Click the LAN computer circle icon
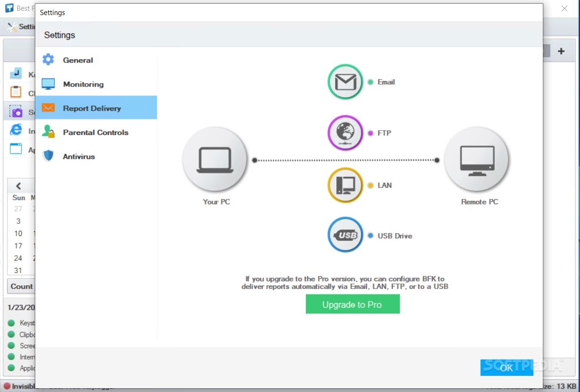This screenshot has width=580, height=392. [x=345, y=185]
